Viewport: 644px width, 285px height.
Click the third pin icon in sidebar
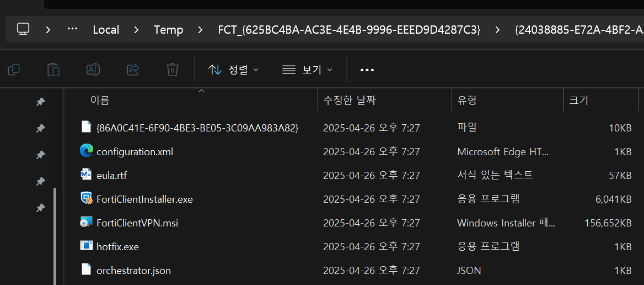(x=41, y=155)
